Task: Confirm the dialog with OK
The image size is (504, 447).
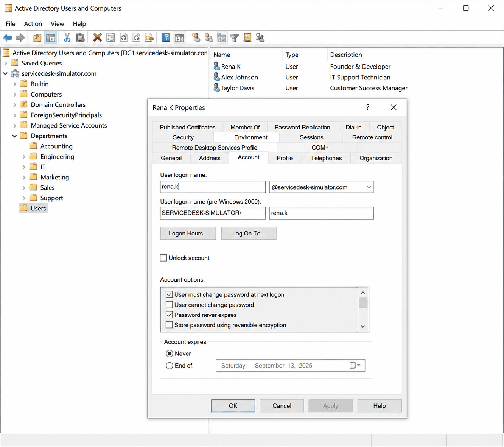Action: coord(233,405)
